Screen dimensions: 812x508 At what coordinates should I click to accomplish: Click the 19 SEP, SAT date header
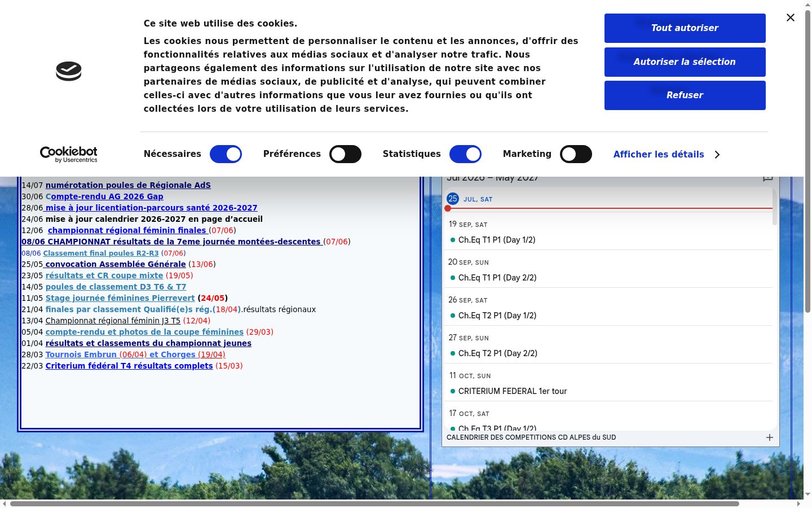468,224
